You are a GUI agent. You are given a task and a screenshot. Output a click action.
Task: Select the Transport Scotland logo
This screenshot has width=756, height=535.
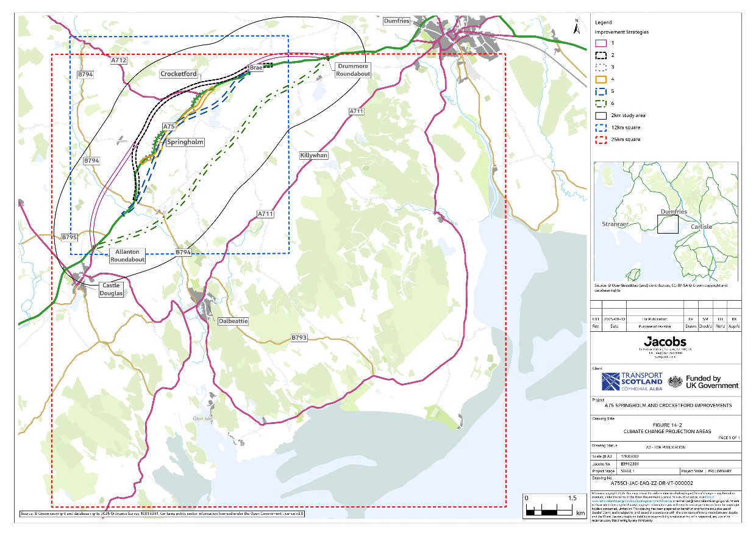click(632, 381)
